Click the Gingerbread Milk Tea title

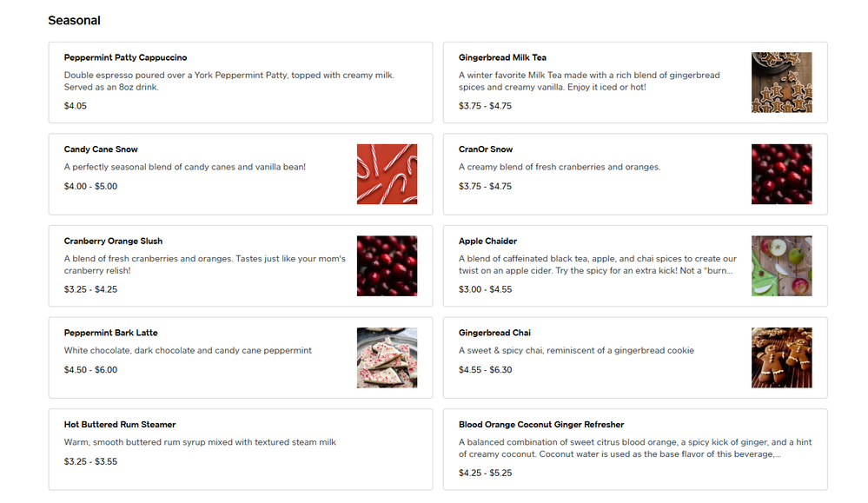point(502,57)
